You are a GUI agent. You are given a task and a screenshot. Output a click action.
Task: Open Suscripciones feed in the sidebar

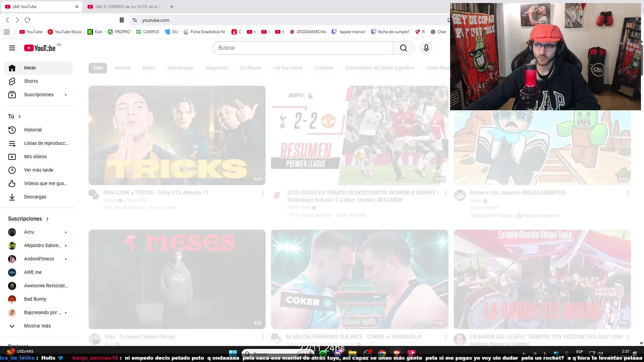point(38,95)
